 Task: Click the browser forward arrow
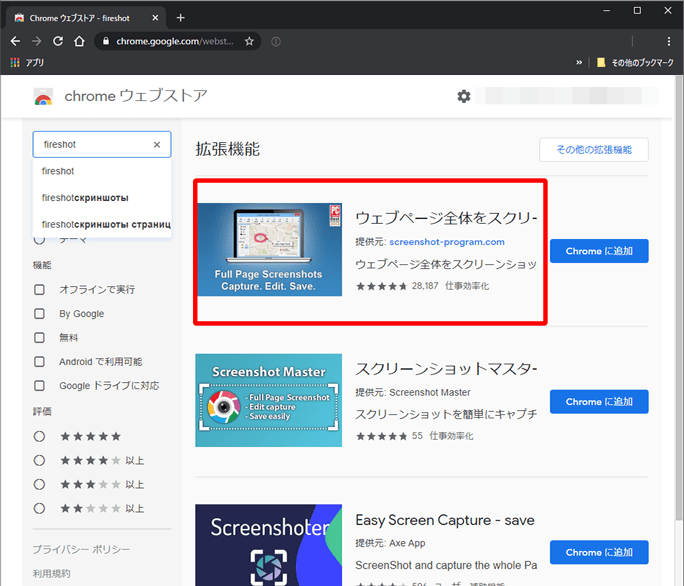point(37,41)
